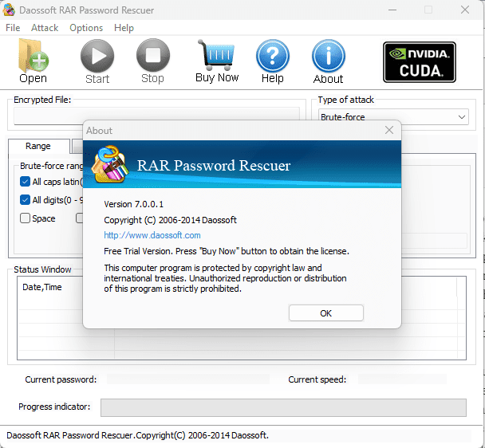Click the Progress indicator bar
This screenshot has width=485, height=448.
(x=283, y=407)
